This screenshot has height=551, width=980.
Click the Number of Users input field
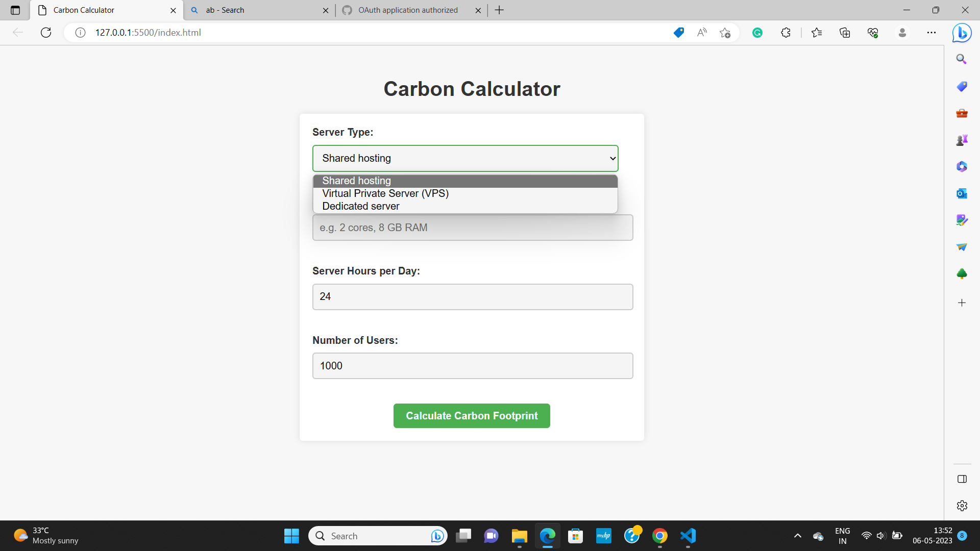point(472,365)
